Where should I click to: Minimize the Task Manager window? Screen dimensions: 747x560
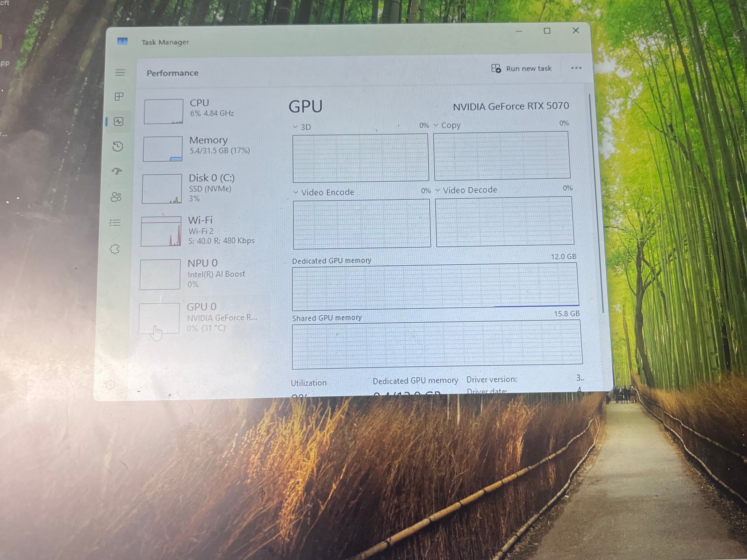point(519,31)
